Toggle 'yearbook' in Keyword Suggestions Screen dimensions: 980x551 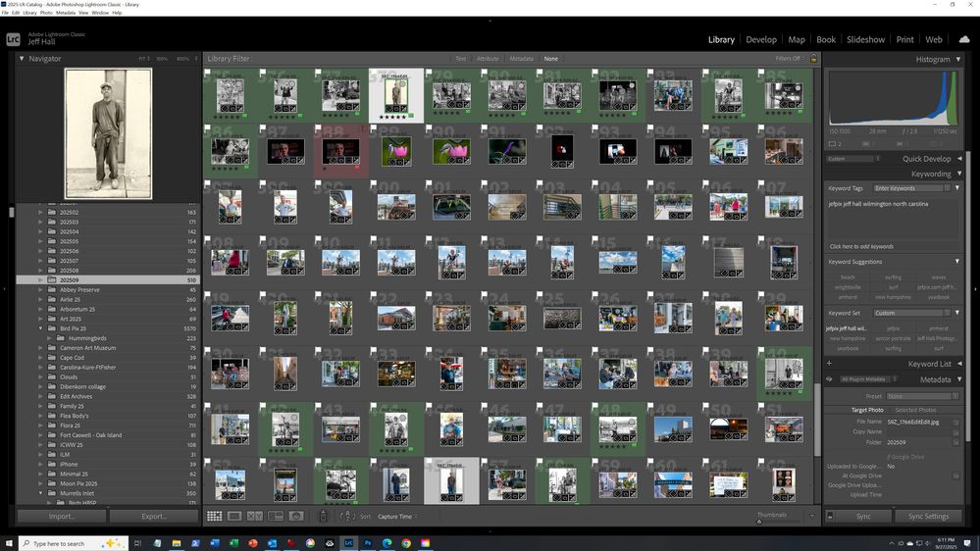pyautogui.click(x=938, y=297)
